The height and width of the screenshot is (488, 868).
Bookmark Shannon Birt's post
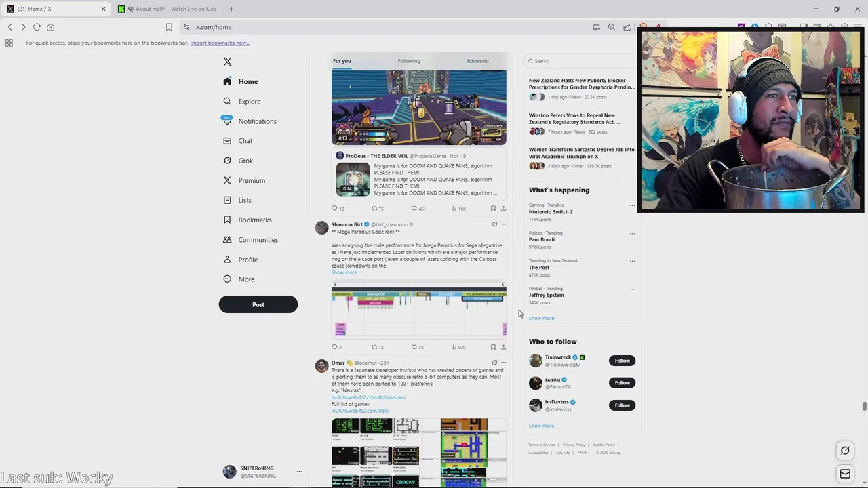point(493,347)
